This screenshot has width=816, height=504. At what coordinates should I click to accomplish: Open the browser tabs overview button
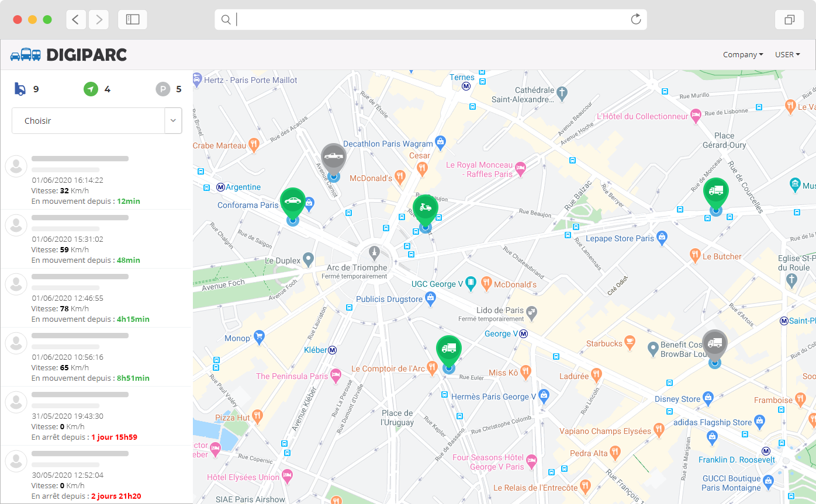point(789,19)
